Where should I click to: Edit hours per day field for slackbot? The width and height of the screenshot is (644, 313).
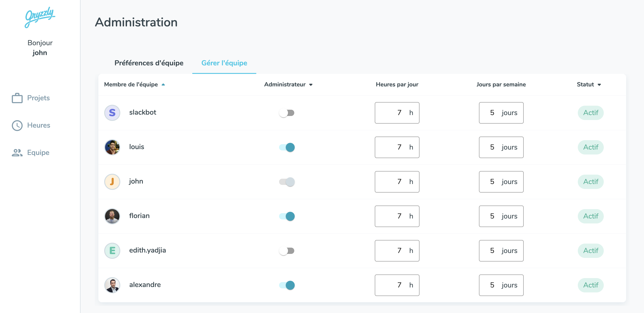click(x=397, y=113)
